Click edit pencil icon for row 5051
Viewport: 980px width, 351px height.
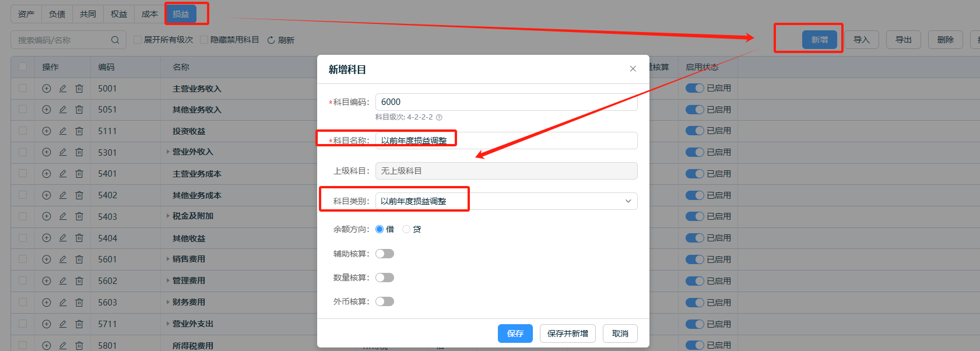63,110
